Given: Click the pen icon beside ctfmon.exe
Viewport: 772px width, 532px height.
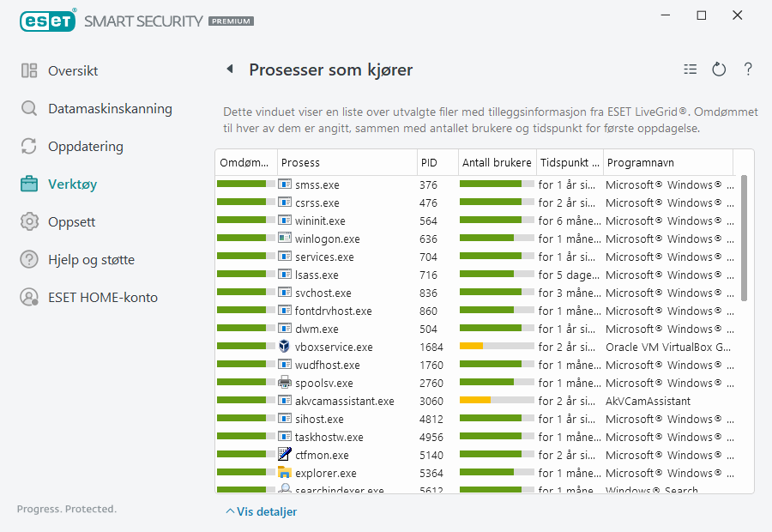Looking at the screenshot, I should [x=285, y=455].
